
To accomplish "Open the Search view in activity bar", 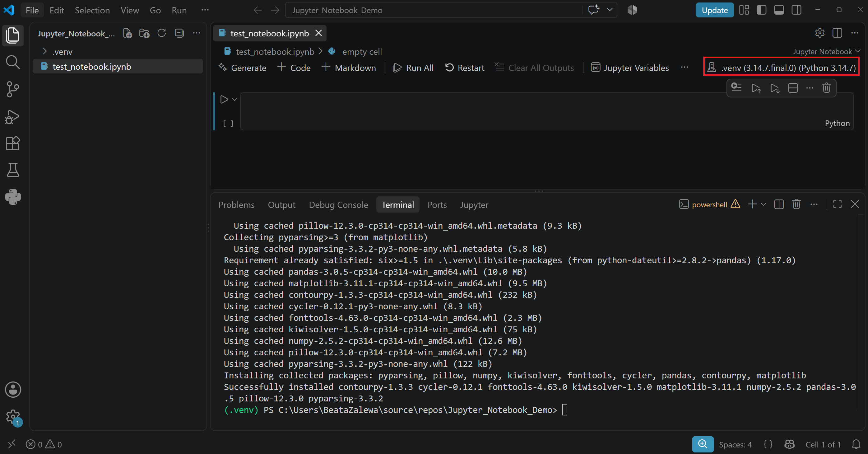I will 13,62.
